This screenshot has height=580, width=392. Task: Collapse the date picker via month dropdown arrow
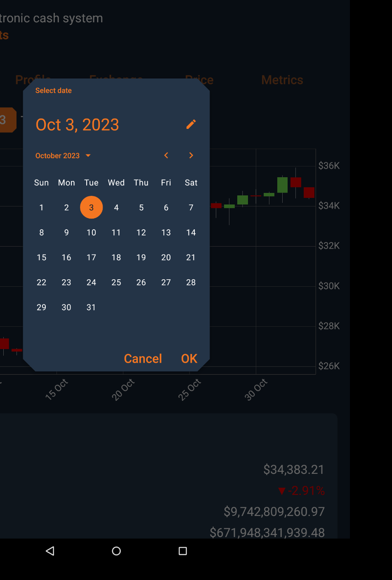click(87, 155)
